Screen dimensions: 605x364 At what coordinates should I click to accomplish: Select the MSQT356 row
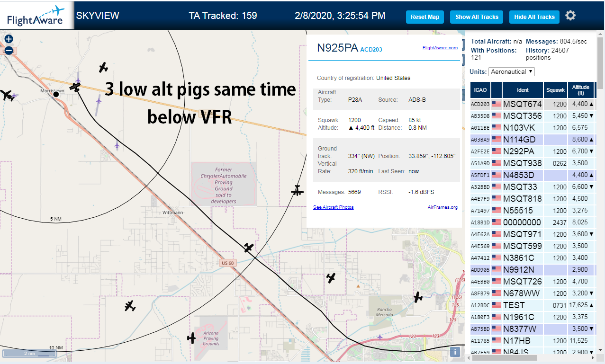point(533,115)
